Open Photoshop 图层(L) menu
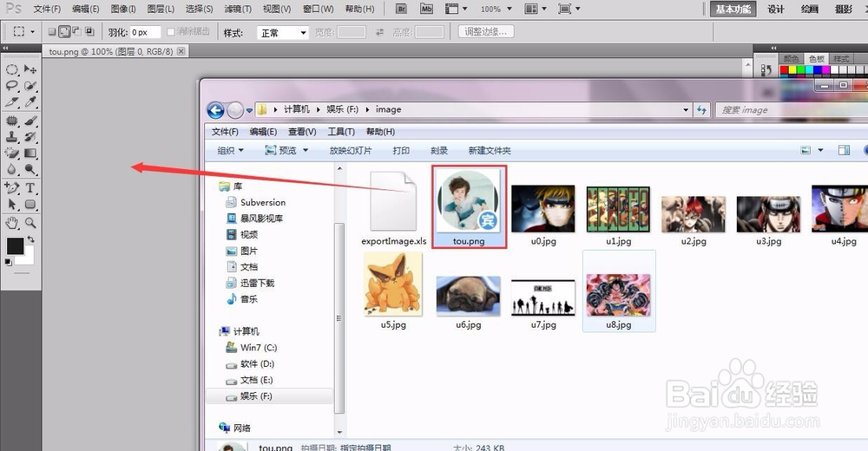Viewport: 868px width, 451px height. 161,9
